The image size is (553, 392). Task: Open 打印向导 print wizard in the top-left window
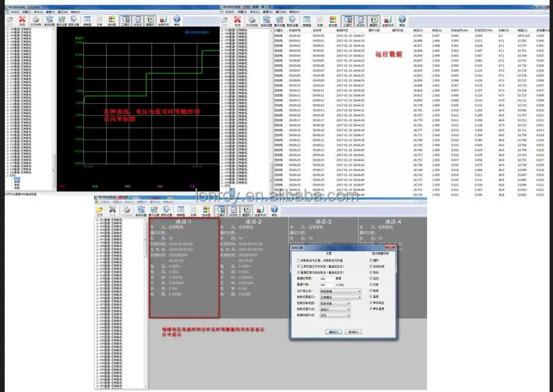[x=36, y=20]
